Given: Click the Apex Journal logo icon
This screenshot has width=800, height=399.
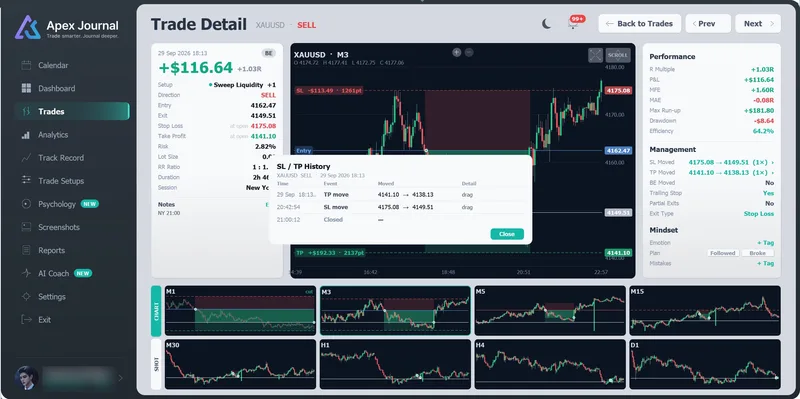Looking at the screenshot, I should pyautogui.click(x=28, y=28).
